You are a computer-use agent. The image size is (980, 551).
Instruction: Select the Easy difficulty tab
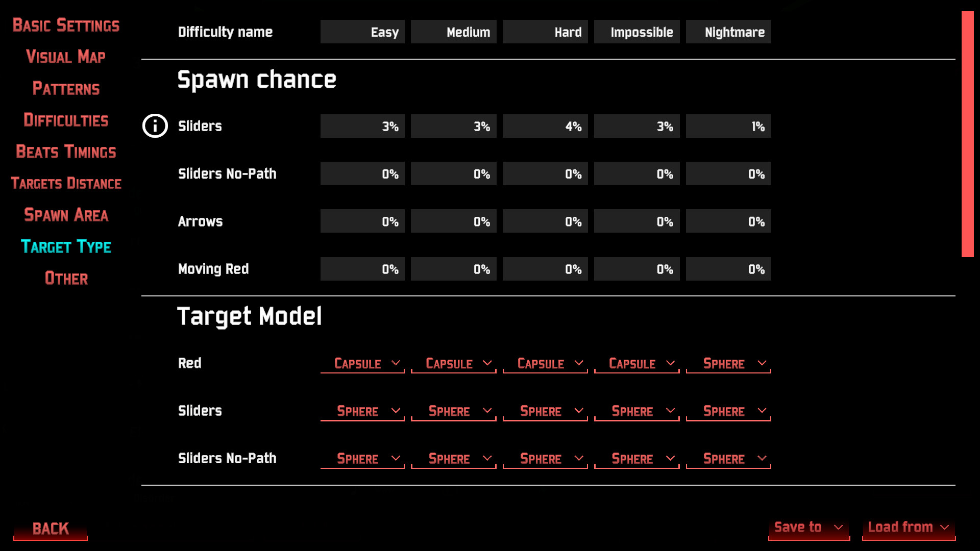coord(363,32)
